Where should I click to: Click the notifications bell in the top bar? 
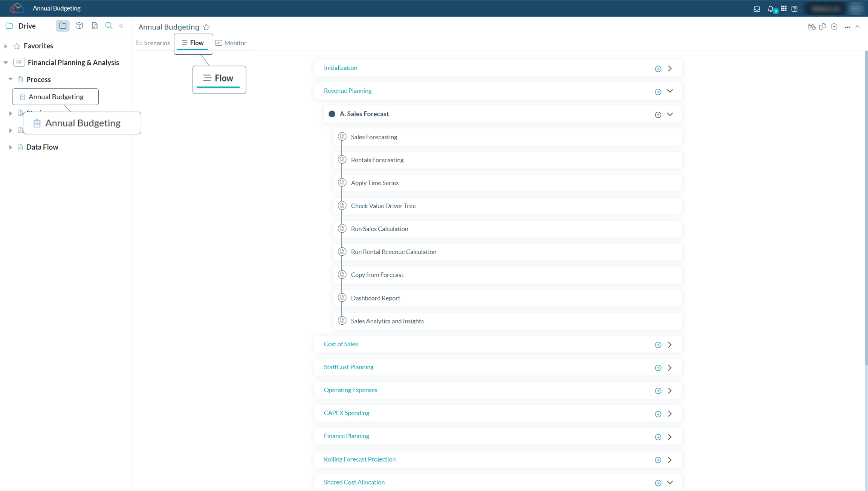coord(771,8)
